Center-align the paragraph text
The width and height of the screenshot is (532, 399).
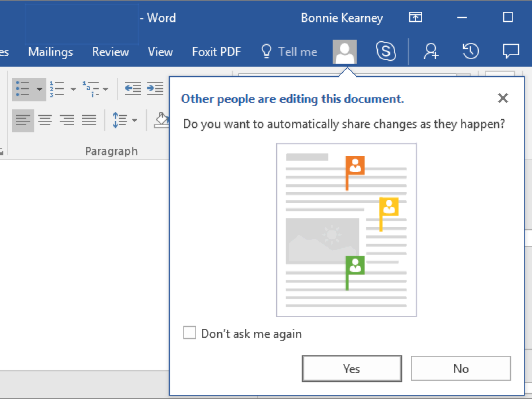[45, 120]
